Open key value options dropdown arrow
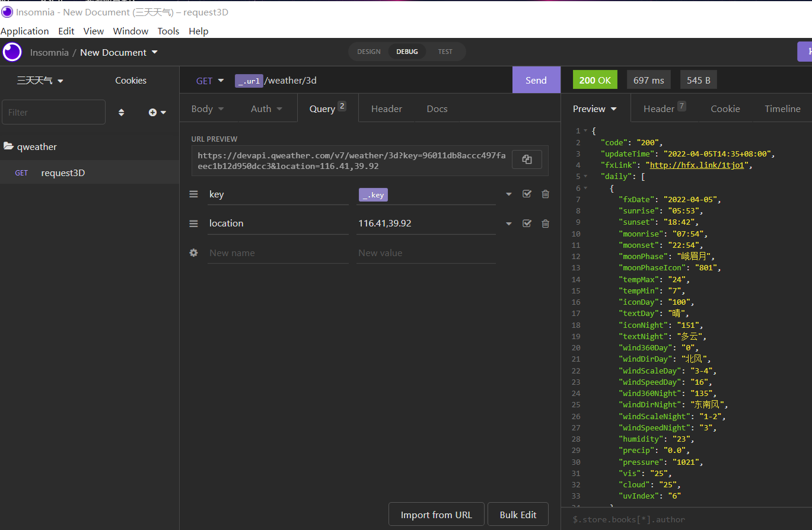 pyautogui.click(x=508, y=194)
